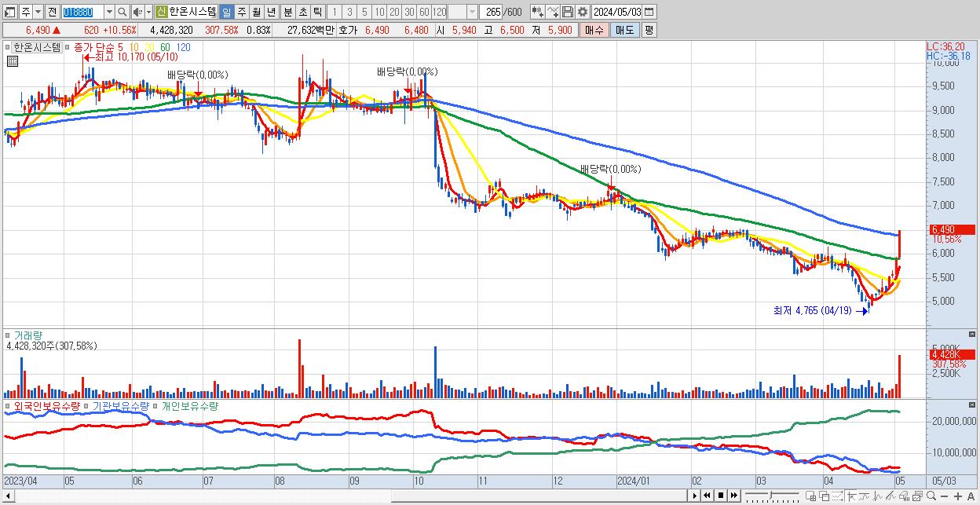Image resolution: width=980 pixels, height=505 pixels.
Task: Click the rewind button in playback controls
Action: pos(707,496)
